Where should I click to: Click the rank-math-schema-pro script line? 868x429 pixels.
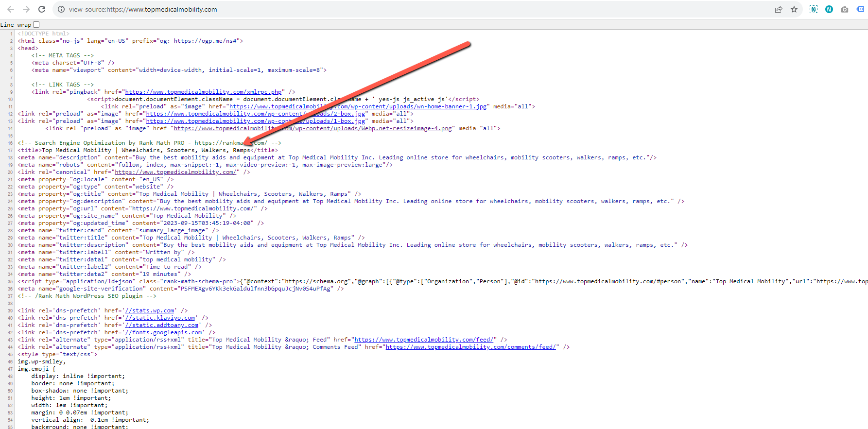(x=443, y=281)
